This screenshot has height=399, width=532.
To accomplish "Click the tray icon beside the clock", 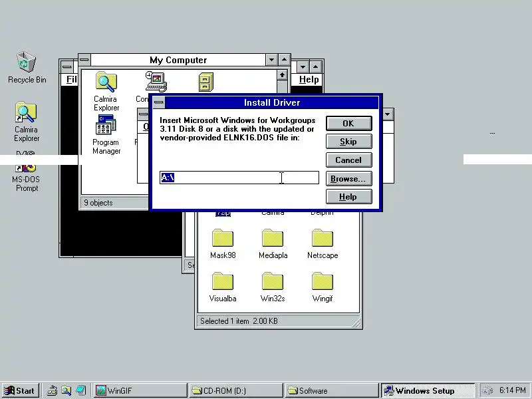I will [487, 390].
